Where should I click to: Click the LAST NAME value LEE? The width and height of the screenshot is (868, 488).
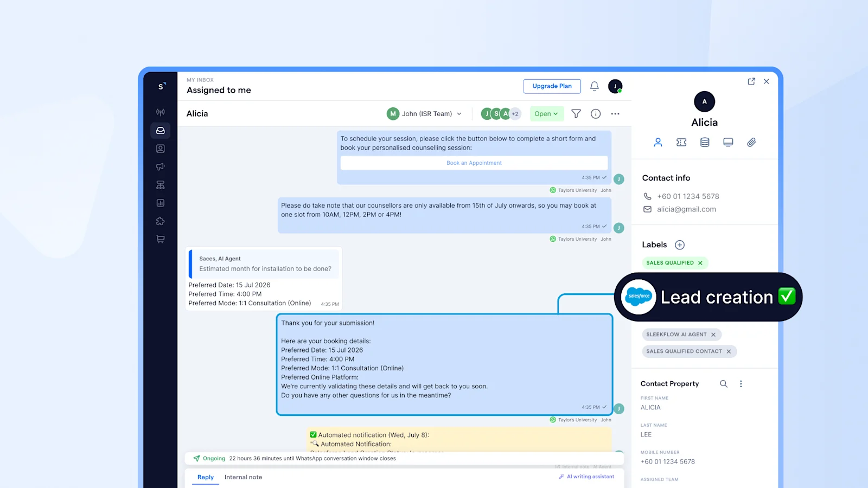(x=646, y=434)
